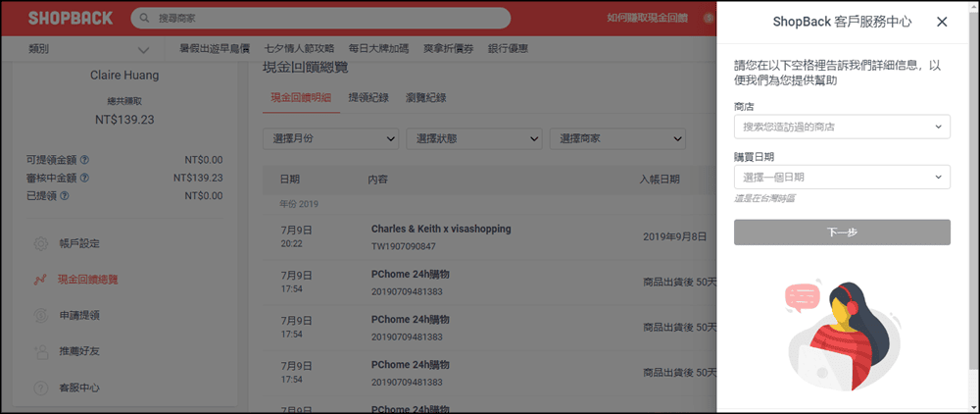
Task: Open the 商店 store dropdown
Action: tap(842, 127)
